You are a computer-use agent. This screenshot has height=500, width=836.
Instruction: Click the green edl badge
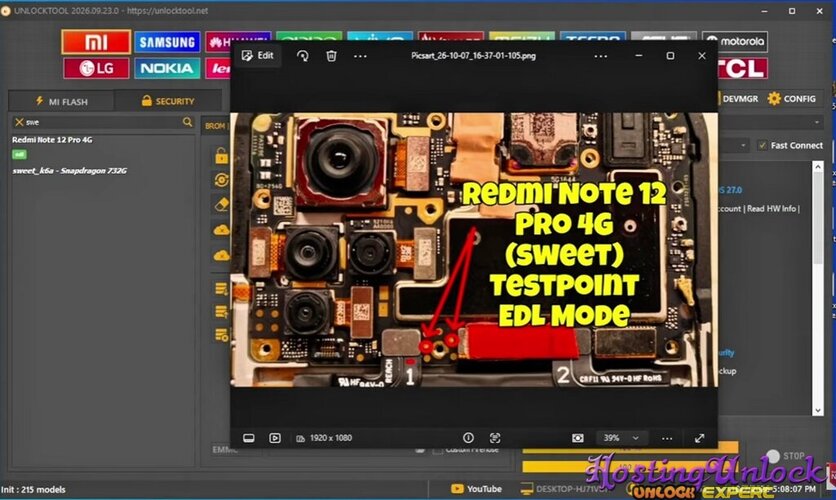point(19,155)
